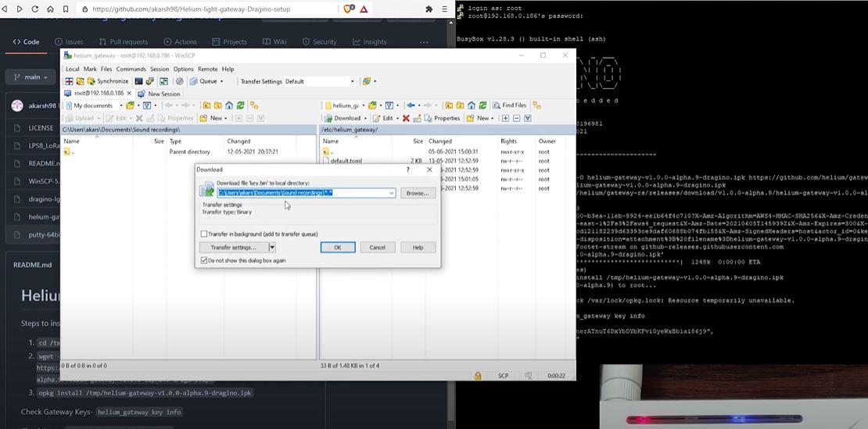Screen dimensions: 868x429
Task: Refresh the local panel directory
Action: click(241, 105)
